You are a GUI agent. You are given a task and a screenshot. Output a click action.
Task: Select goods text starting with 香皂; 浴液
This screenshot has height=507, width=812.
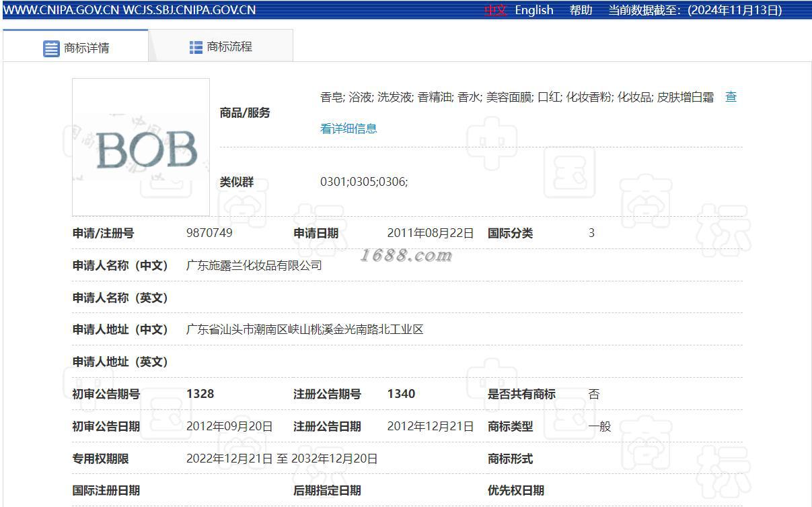[x=517, y=97]
